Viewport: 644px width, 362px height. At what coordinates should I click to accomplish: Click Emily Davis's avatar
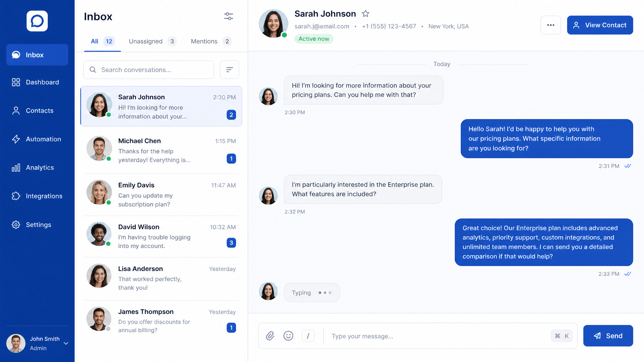point(99,192)
